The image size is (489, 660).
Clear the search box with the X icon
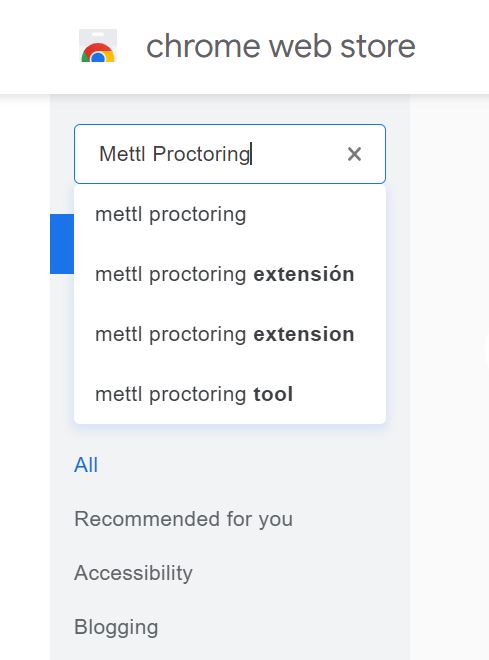point(354,154)
